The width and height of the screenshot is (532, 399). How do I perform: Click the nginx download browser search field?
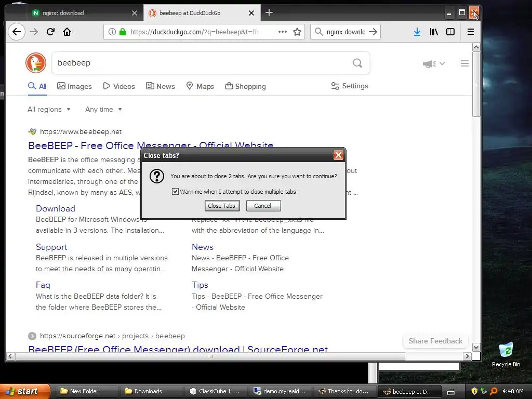point(346,32)
